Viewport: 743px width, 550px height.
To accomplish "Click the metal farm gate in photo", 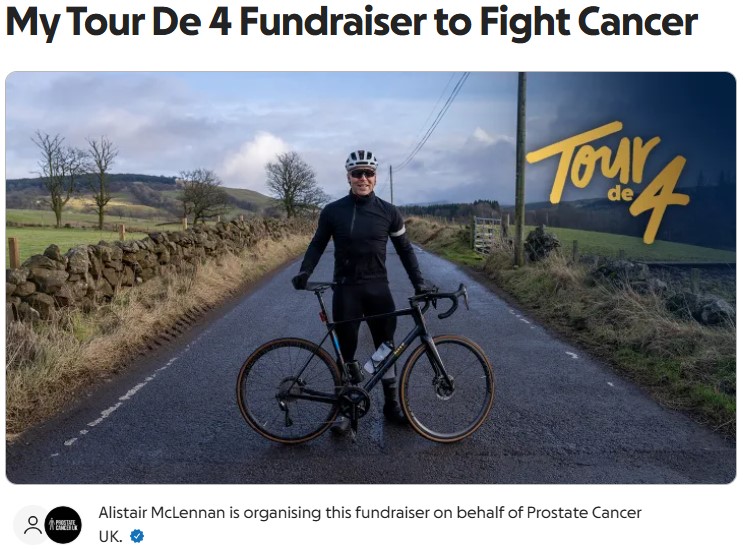I will pos(488,234).
